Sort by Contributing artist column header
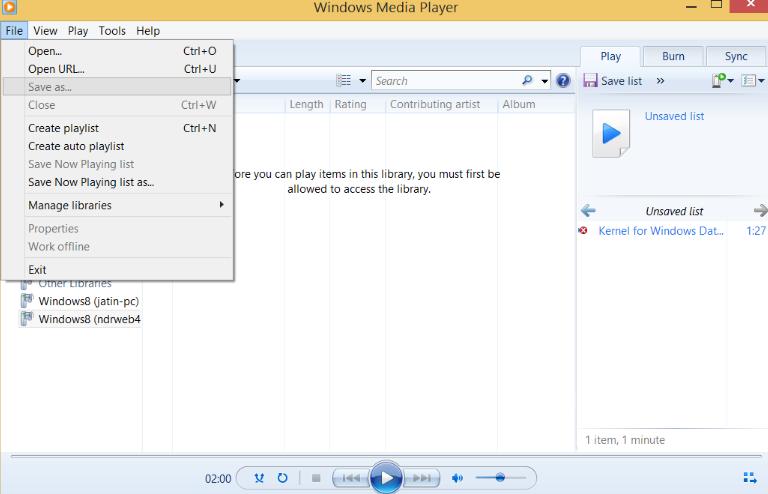The height and width of the screenshot is (494, 768). pyautogui.click(x=435, y=104)
